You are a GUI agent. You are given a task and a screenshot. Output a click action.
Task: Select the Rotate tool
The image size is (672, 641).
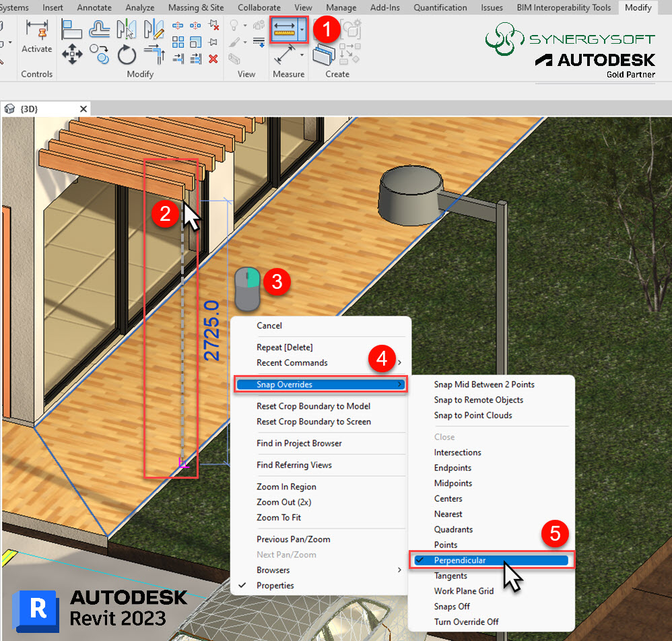(x=127, y=55)
